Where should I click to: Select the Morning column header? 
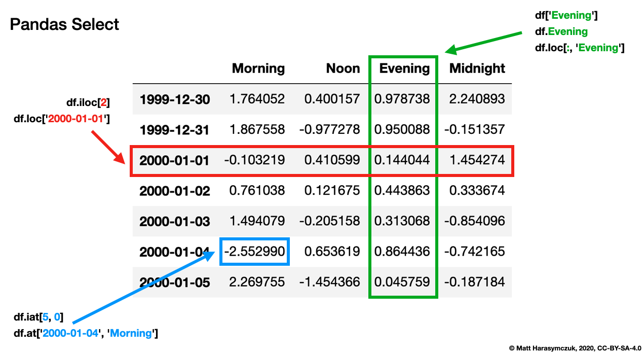coord(258,68)
